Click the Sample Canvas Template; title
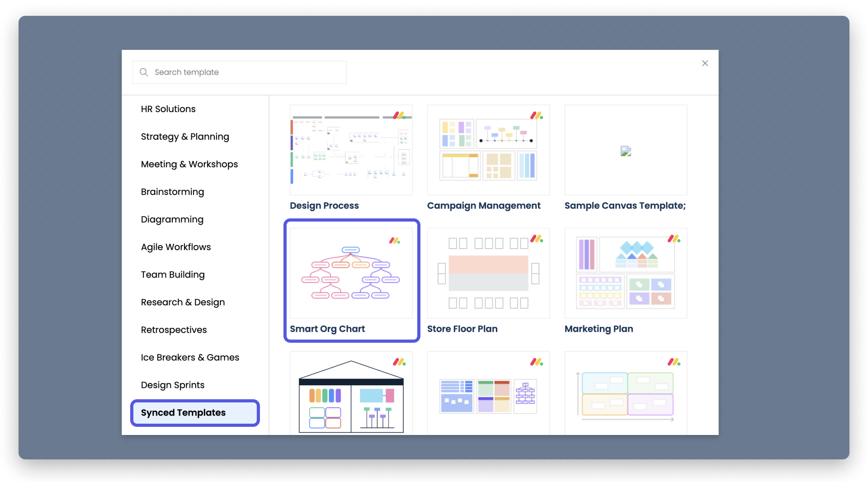Viewport: 868px width, 482px height. [x=625, y=206]
